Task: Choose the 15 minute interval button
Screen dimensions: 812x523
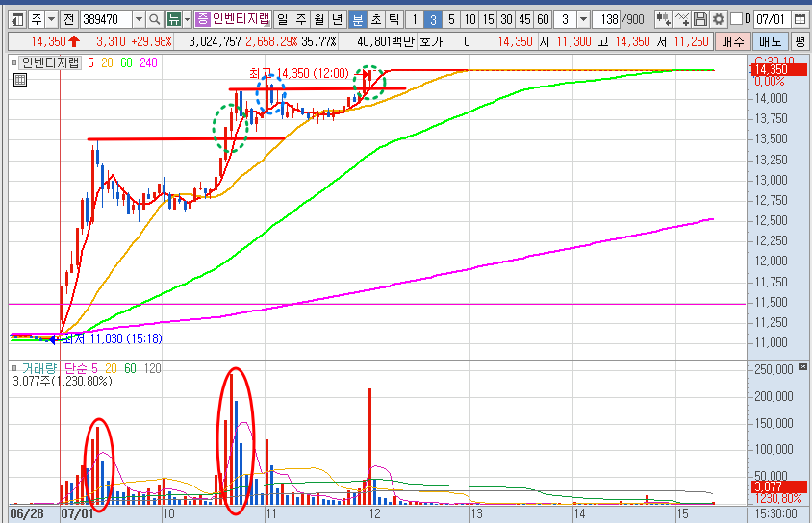Action: click(x=488, y=19)
